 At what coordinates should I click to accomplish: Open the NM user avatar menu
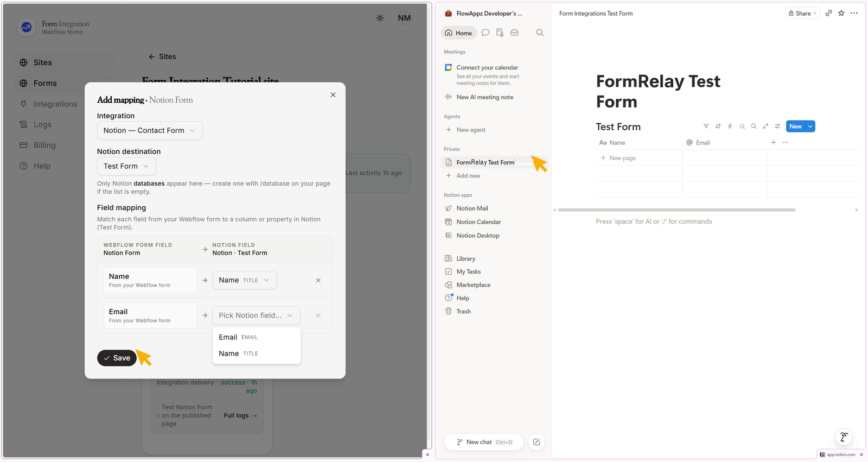[404, 18]
